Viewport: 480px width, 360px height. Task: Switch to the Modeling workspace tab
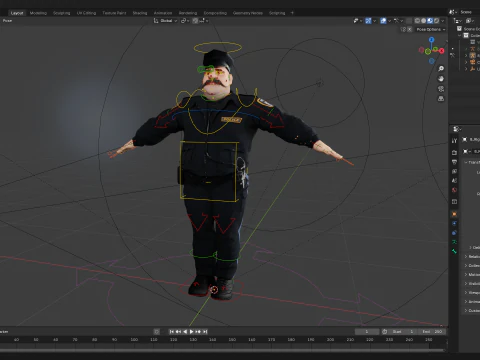point(38,13)
